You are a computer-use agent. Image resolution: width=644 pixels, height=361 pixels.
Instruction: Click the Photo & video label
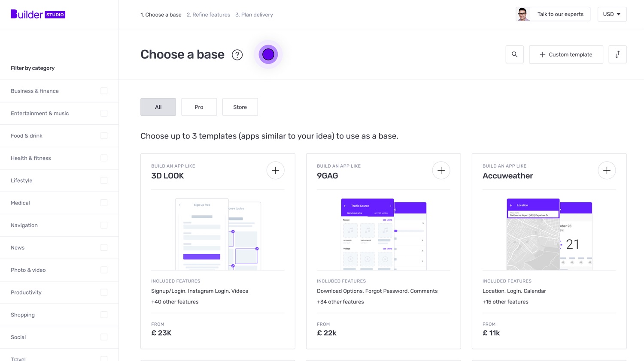coord(28,270)
